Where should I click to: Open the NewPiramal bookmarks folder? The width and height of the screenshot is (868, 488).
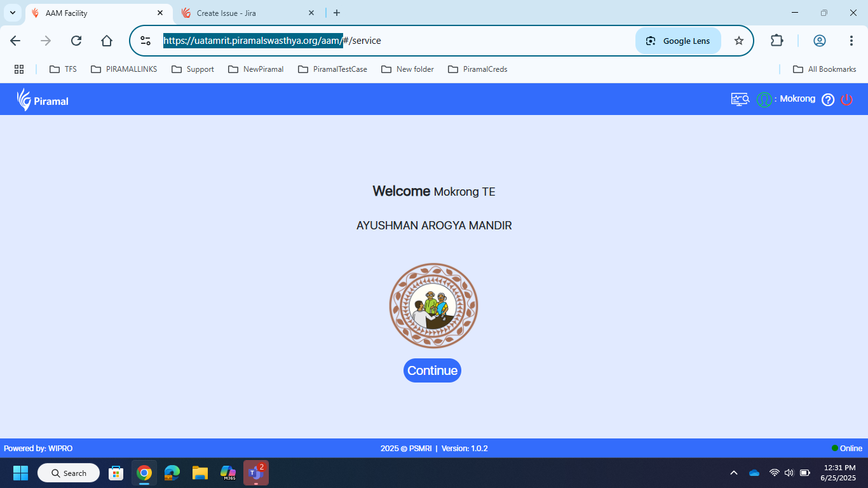click(256, 69)
